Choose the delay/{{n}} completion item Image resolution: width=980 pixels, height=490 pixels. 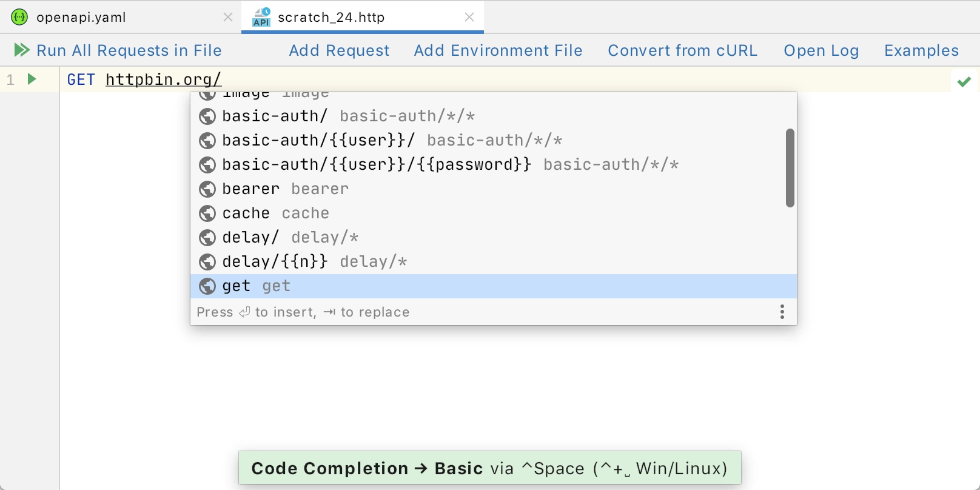(493, 261)
